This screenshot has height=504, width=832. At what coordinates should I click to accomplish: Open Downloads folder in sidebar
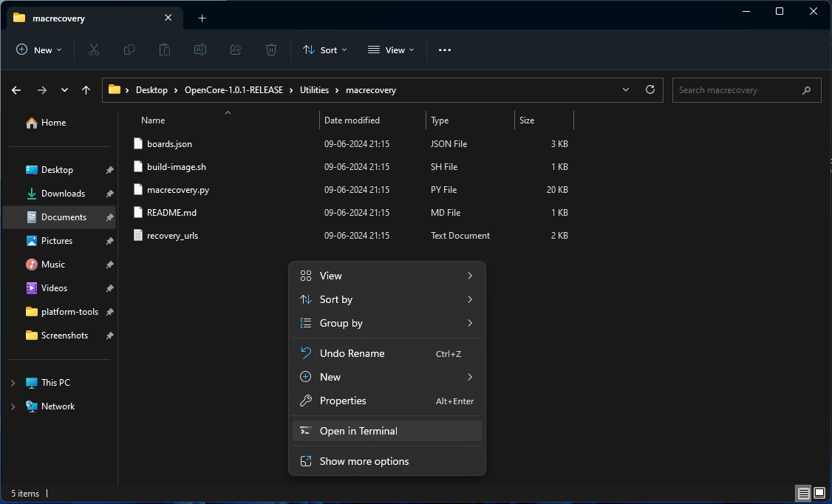pyautogui.click(x=63, y=194)
